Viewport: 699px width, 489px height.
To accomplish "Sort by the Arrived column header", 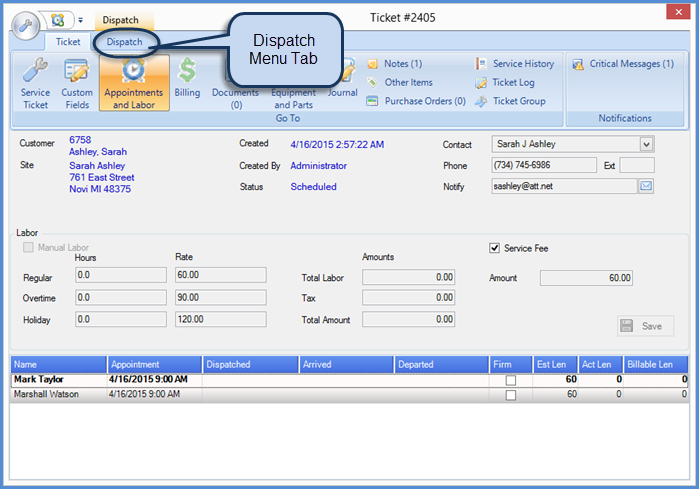I will pos(346,365).
